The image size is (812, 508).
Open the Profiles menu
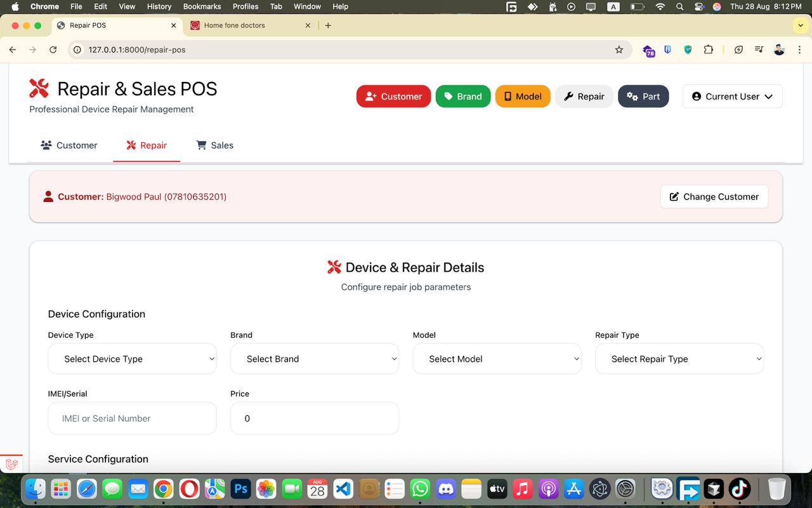pyautogui.click(x=246, y=6)
